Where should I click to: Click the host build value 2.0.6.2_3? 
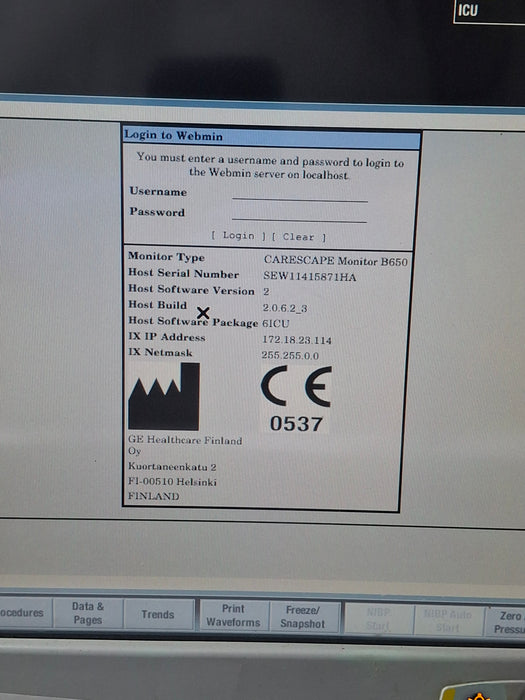[285, 308]
